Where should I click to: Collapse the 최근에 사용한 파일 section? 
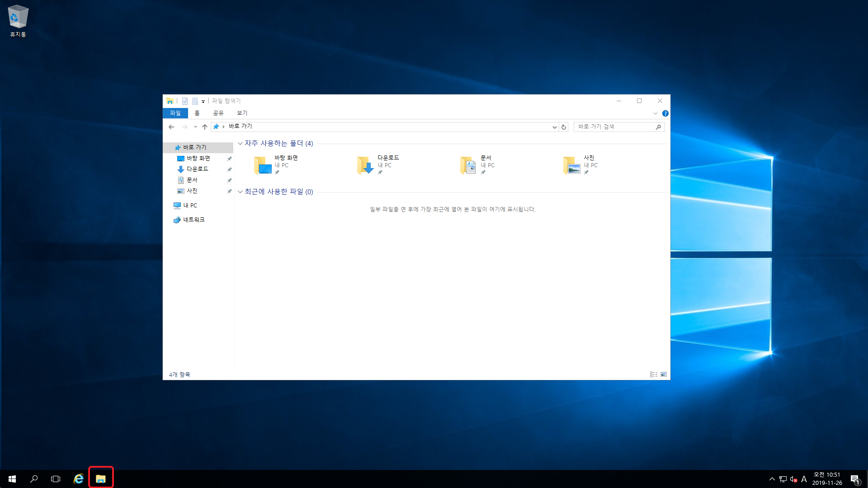[x=240, y=192]
